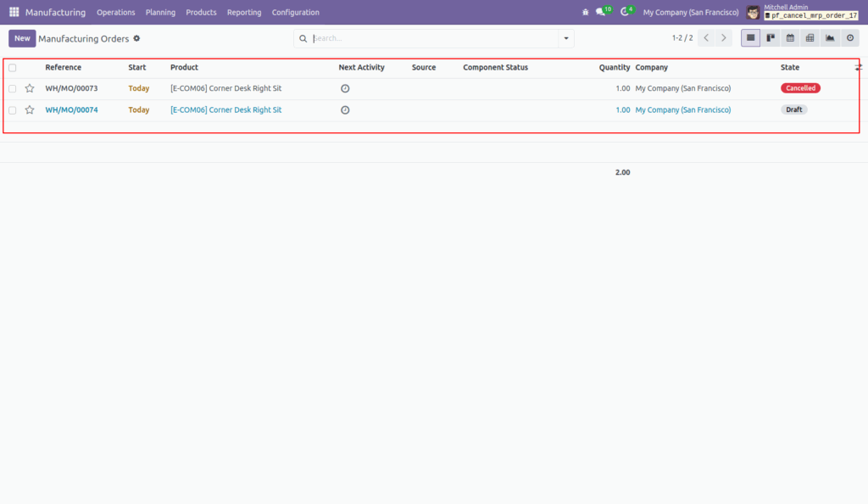
Task: Create a new manufacturing order
Action: coord(22,38)
